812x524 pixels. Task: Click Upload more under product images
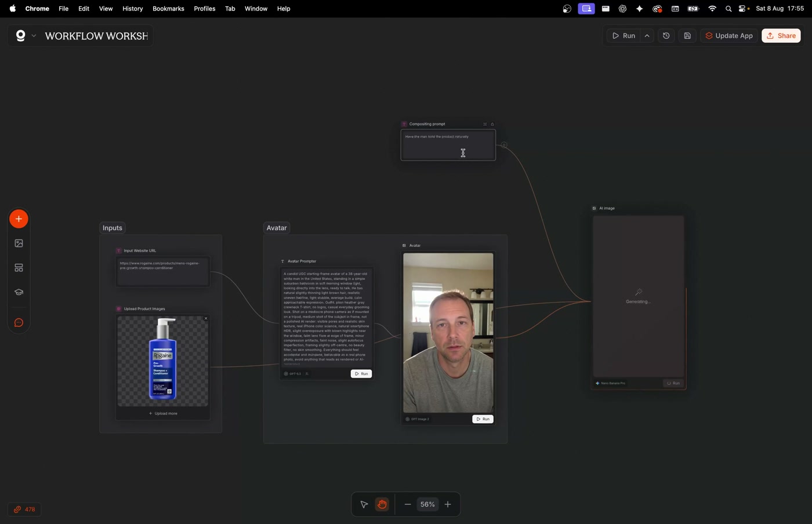coord(163,414)
